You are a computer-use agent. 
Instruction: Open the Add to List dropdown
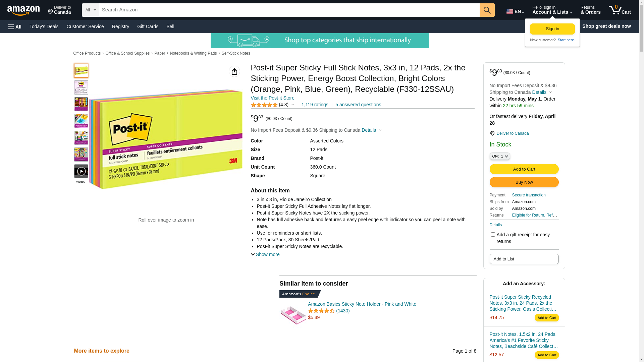click(524, 259)
